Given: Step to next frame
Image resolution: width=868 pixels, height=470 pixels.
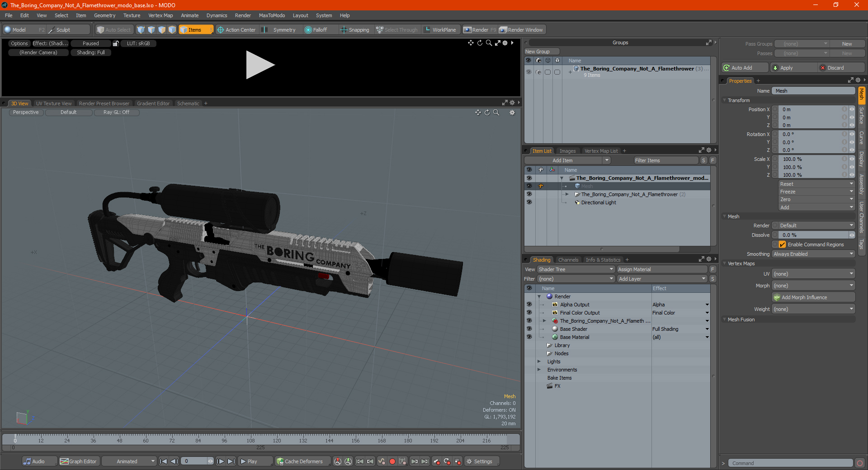Looking at the screenshot, I should (x=220, y=461).
